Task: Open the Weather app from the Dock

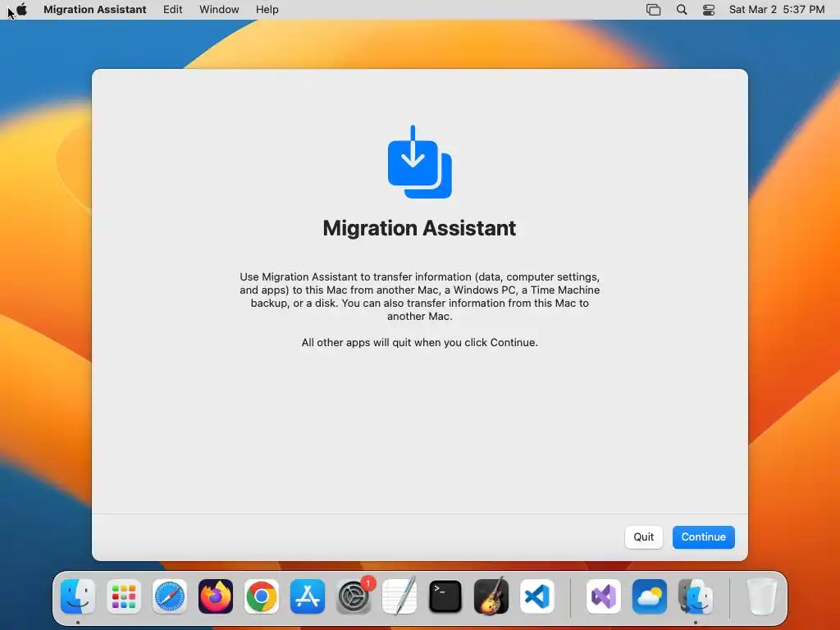Action: (x=650, y=596)
